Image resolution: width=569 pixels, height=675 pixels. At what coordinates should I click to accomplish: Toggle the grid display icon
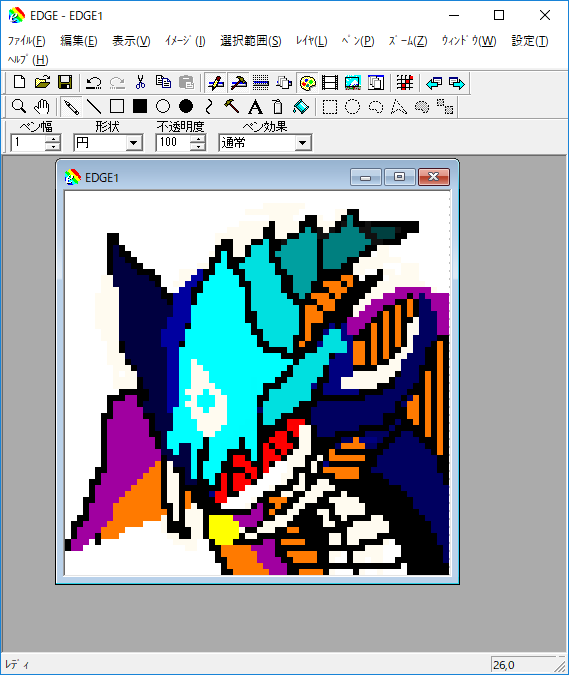[x=405, y=82]
